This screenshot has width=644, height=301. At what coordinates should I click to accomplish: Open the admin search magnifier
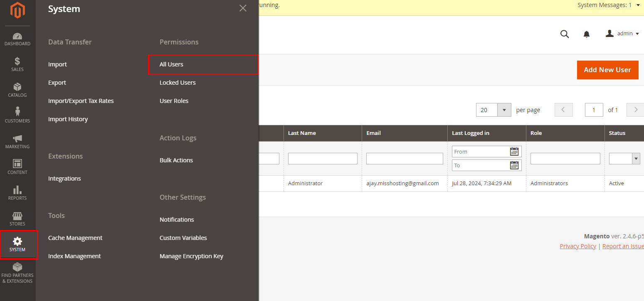pyautogui.click(x=564, y=34)
